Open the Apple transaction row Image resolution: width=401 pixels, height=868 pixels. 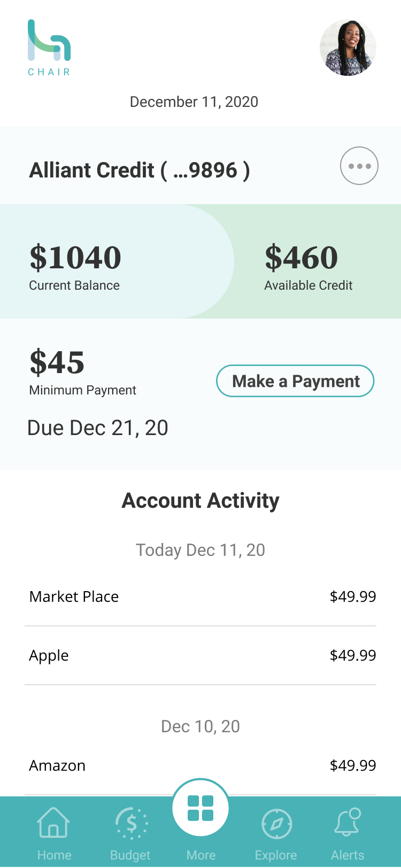tap(200, 655)
